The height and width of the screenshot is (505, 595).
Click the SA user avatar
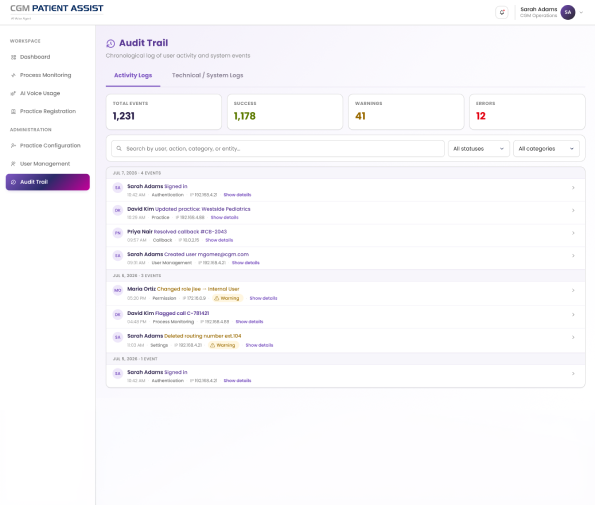pos(568,12)
